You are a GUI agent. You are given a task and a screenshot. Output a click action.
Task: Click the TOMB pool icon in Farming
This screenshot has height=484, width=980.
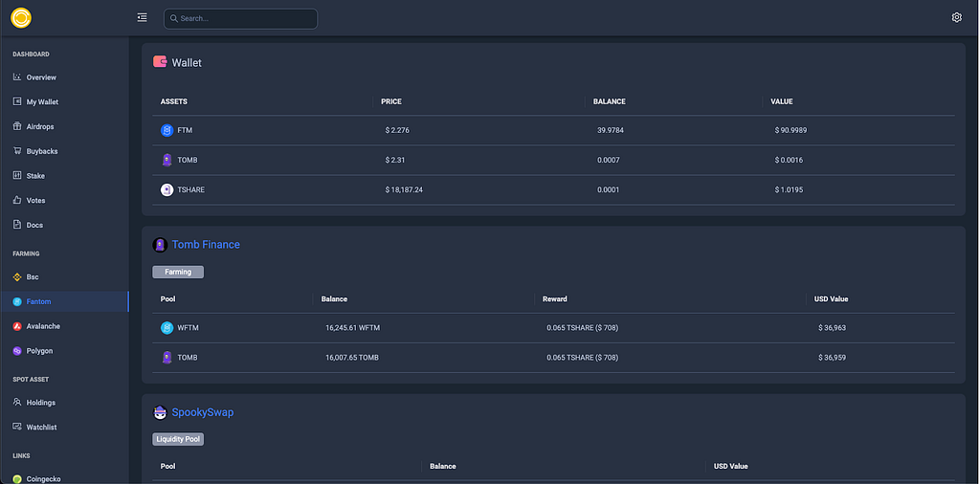(x=167, y=358)
